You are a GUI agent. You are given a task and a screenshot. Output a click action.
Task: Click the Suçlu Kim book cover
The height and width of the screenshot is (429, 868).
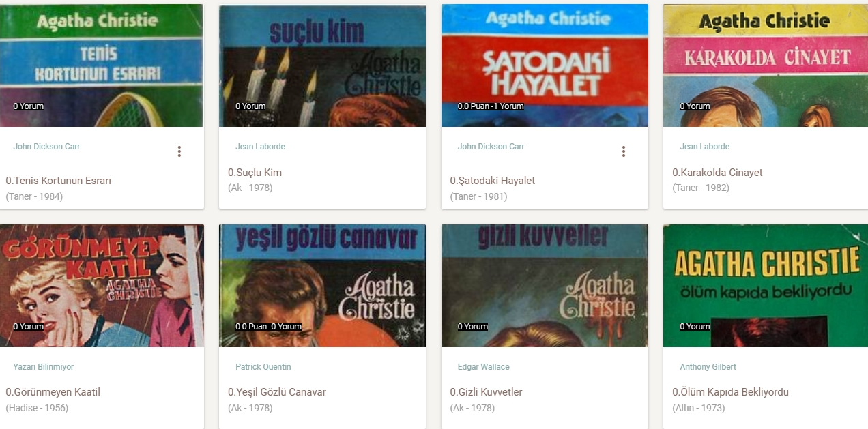point(322,65)
